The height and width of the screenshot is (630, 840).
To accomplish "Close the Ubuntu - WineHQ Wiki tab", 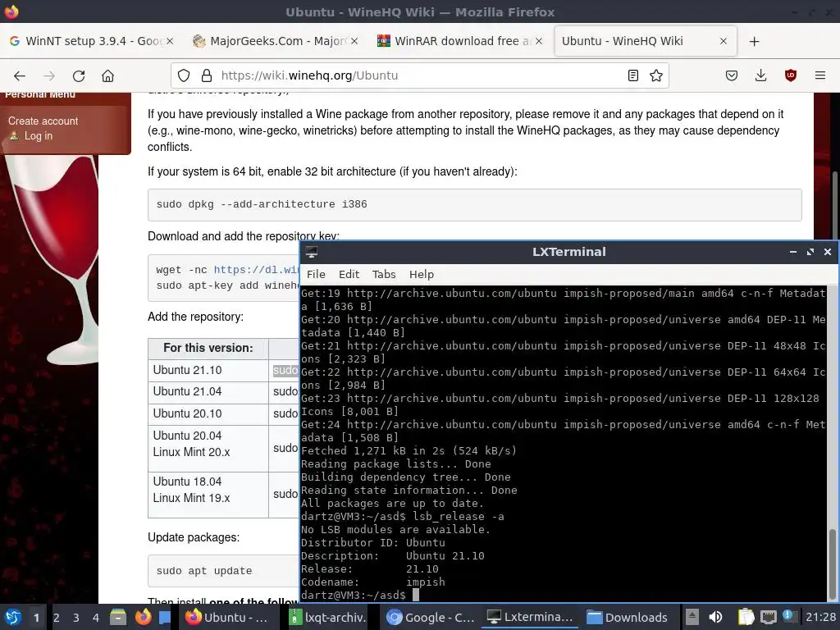I will 724,41.
